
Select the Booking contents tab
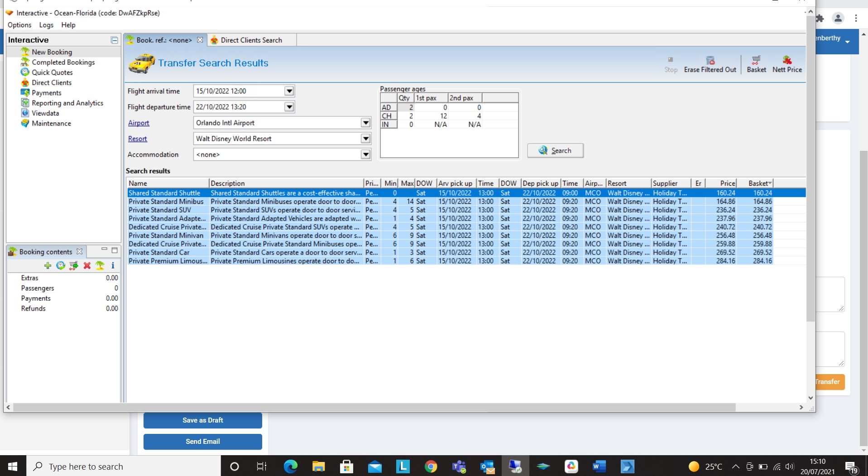point(45,251)
